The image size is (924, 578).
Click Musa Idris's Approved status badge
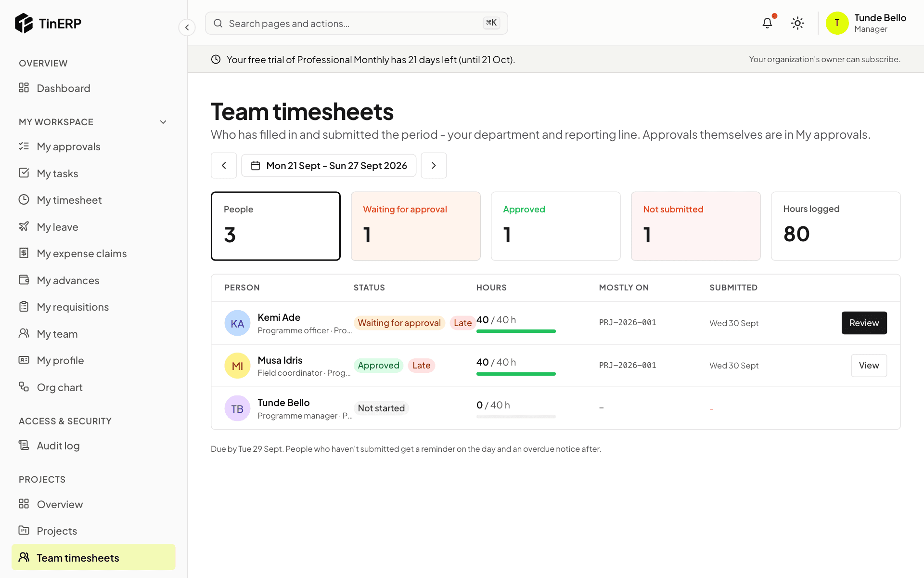click(379, 365)
